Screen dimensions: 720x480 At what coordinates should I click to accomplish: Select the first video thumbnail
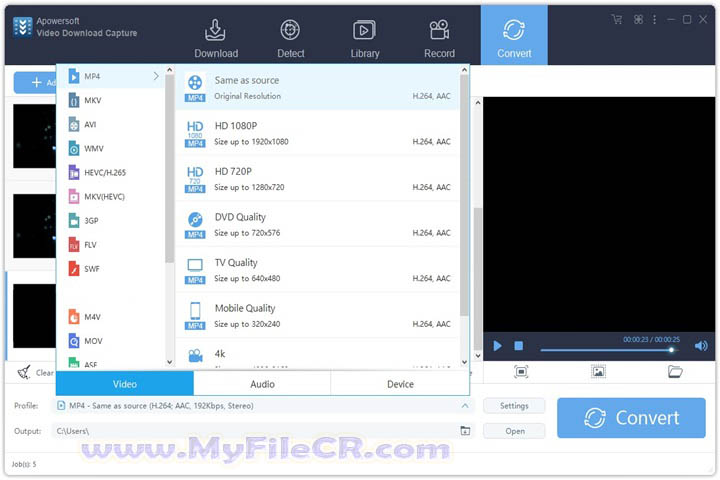coord(34,136)
